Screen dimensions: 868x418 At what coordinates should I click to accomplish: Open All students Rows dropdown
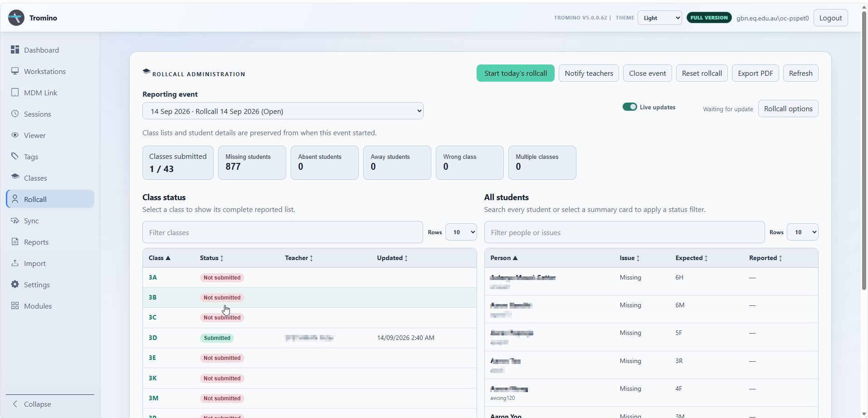point(802,232)
